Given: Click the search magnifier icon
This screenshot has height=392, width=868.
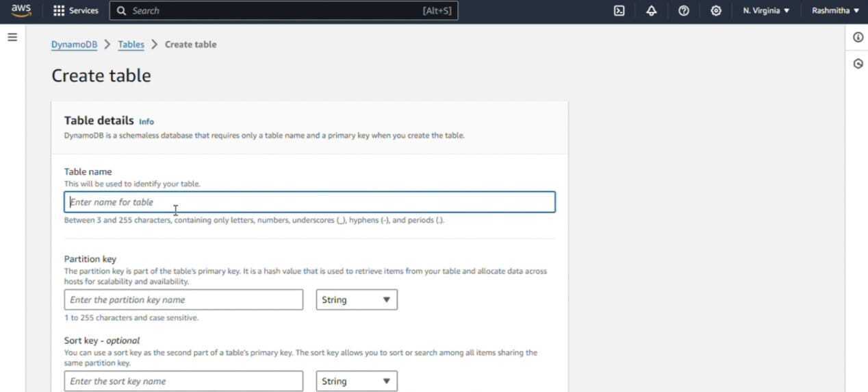Looking at the screenshot, I should (x=122, y=11).
